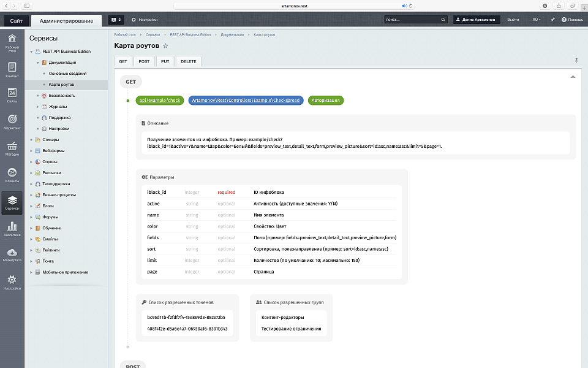The width and height of the screenshot is (588, 368).
Task: Collapse the GET section with arrow
Action: coord(573,77)
